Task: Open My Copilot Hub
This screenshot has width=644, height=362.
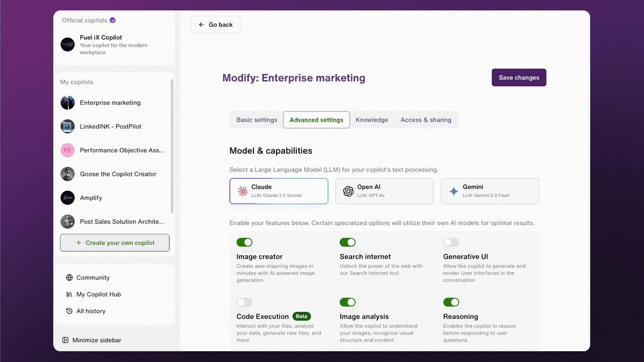Action: [x=93, y=294]
